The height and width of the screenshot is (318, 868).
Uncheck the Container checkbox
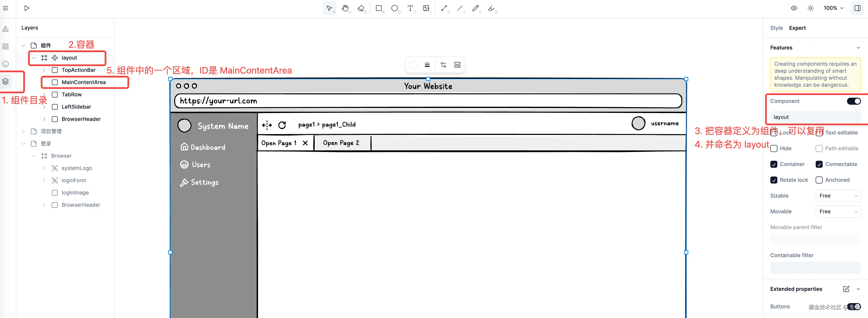(774, 164)
